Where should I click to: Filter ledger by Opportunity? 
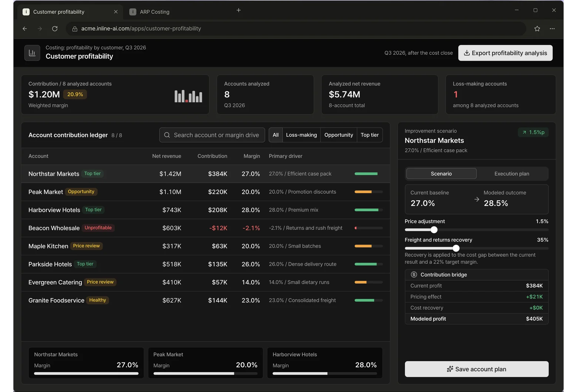pos(339,135)
